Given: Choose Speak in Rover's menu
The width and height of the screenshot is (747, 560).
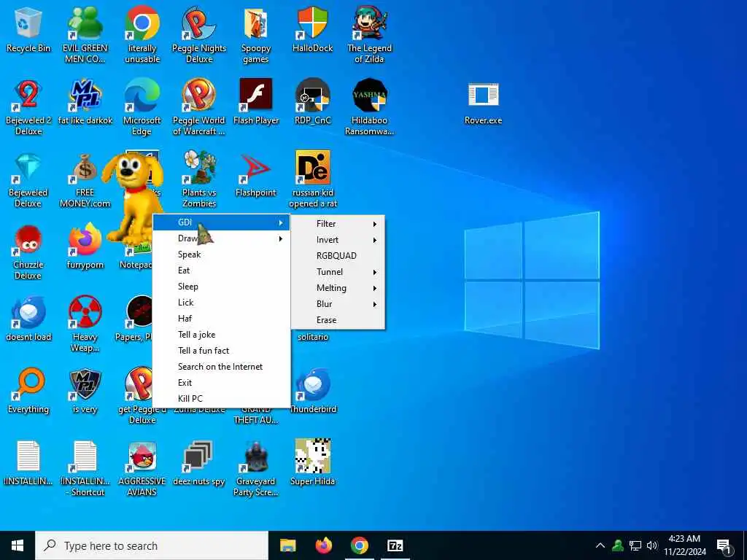Looking at the screenshot, I should (221, 254).
